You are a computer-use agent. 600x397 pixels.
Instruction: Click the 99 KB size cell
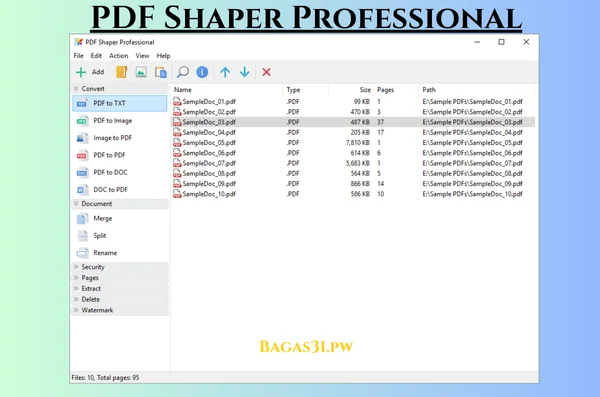tap(362, 101)
